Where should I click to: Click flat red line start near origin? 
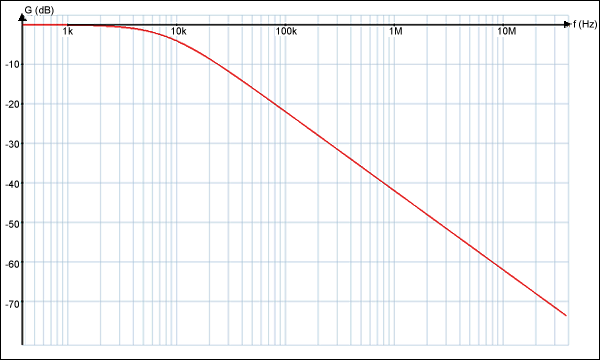click(x=24, y=25)
